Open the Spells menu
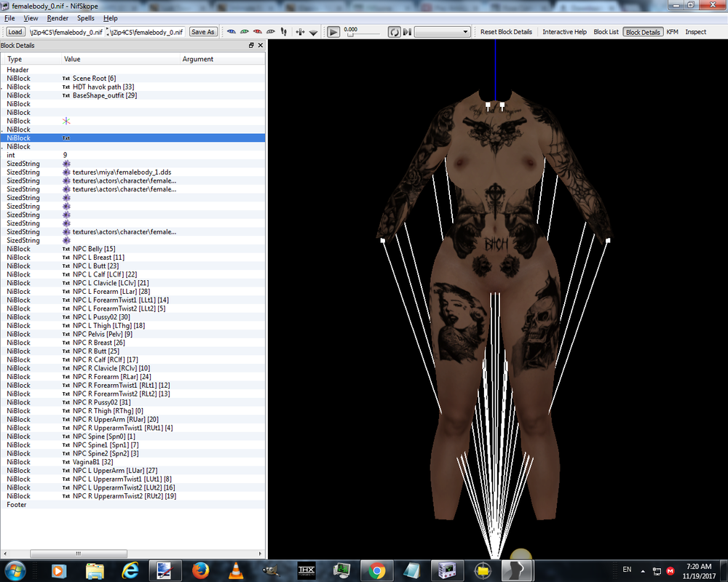 [85, 18]
